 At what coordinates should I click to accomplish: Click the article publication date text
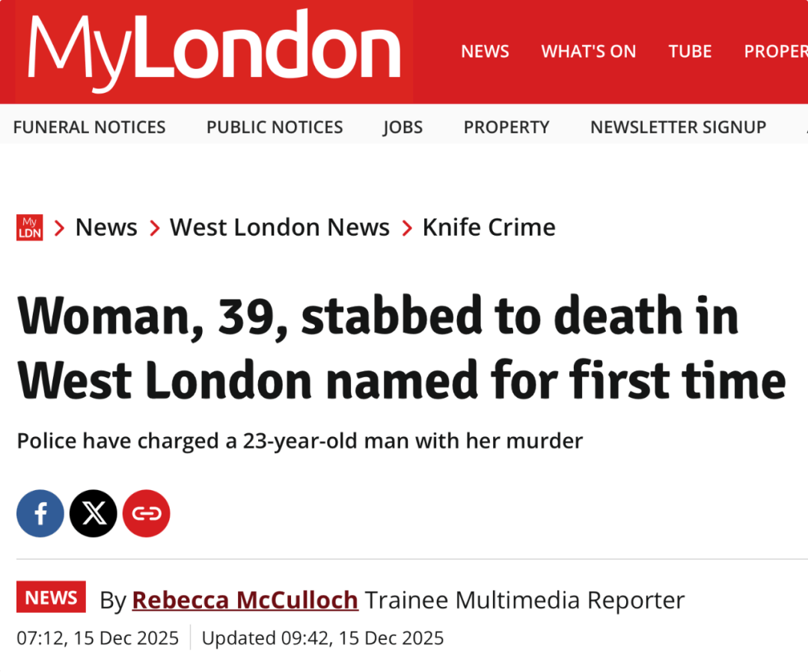click(x=98, y=638)
